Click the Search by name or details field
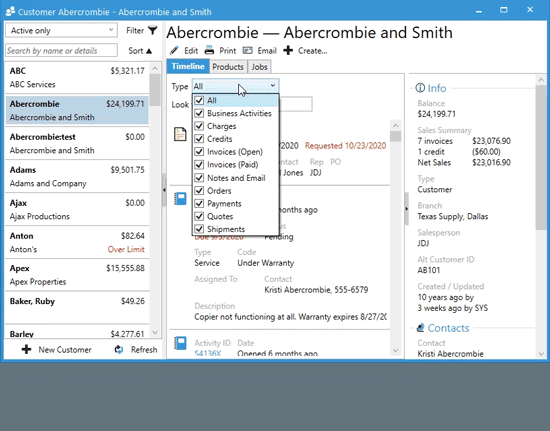Image resolution: width=550 pixels, height=431 pixels. click(x=61, y=50)
